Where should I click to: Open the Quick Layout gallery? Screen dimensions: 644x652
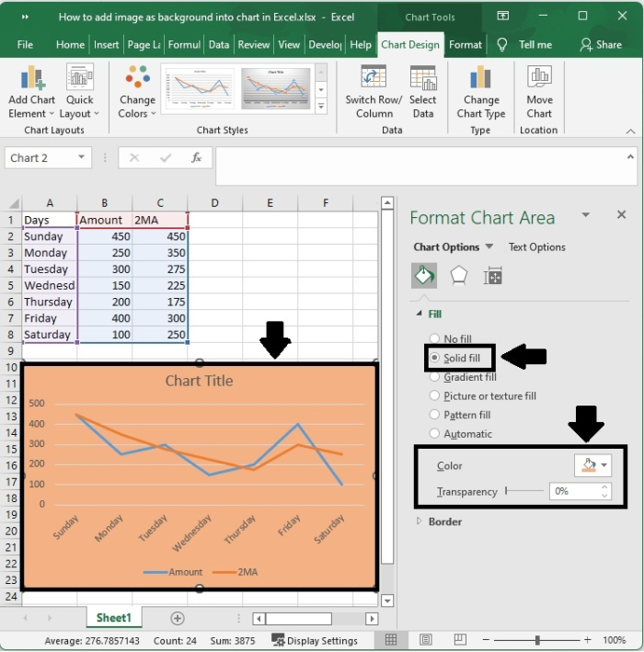click(x=79, y=91)
